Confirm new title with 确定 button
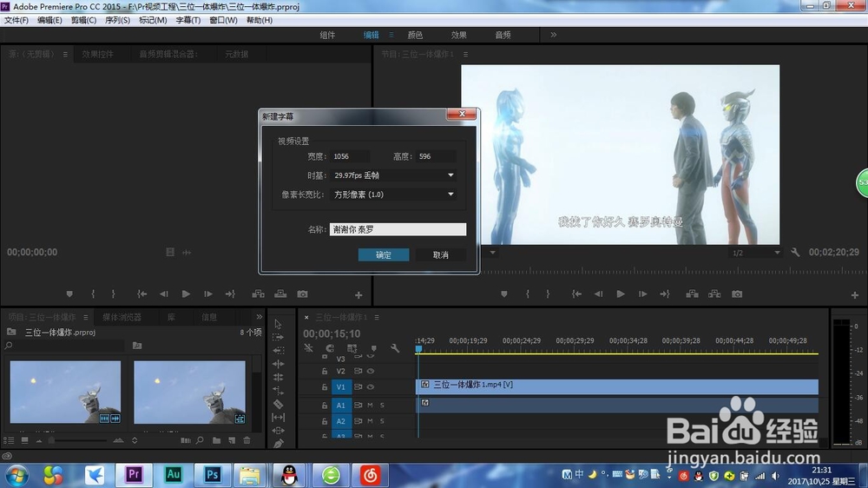Image resolution: width=868 pixels, height=488 pixels. click(384, 254)
